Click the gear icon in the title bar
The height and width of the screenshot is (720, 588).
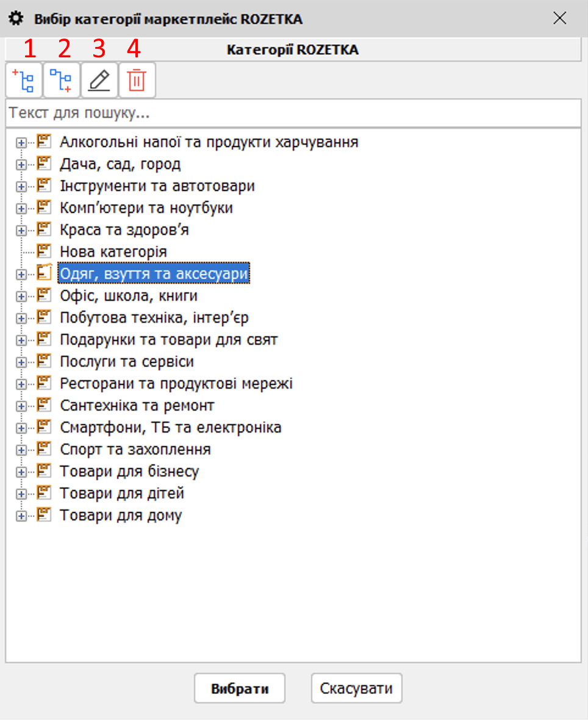[x=16, y=19]
